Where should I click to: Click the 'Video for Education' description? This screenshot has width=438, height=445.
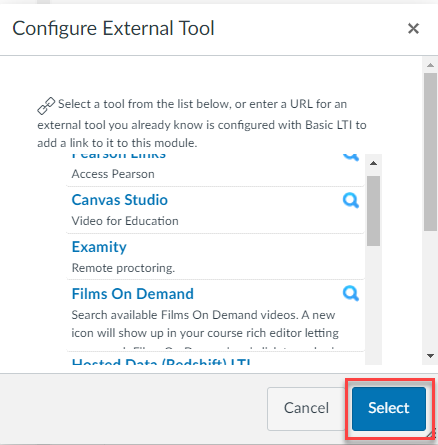point(125,221)
